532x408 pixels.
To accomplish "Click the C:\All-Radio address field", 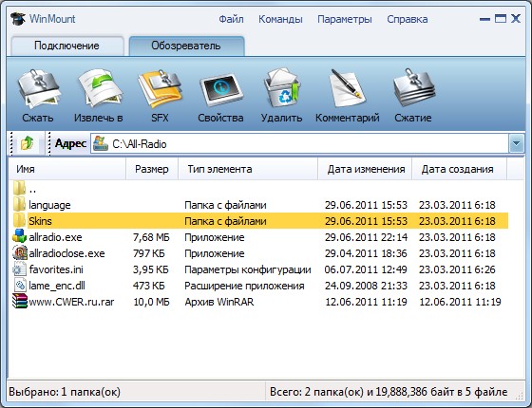I will click(x=299, y=143).
